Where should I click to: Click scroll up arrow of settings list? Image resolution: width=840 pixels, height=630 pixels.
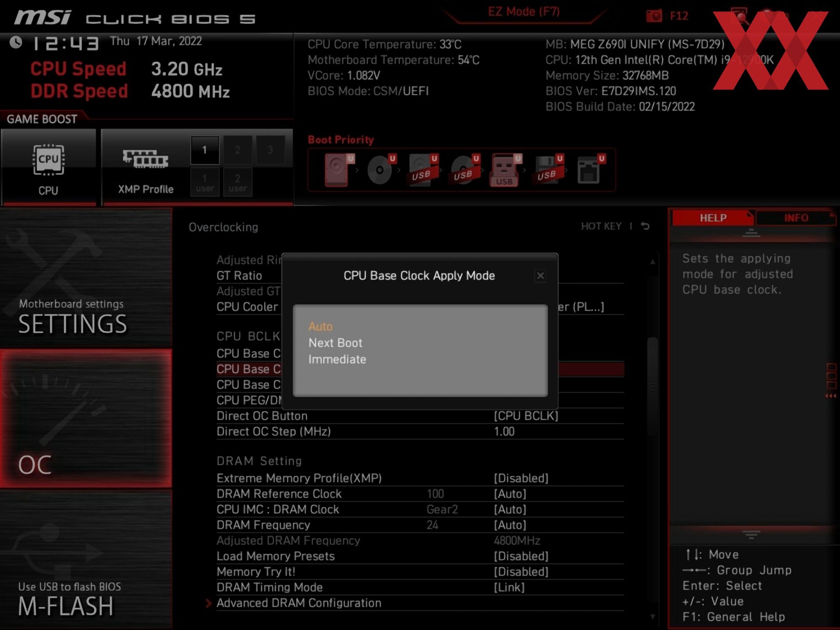point(652,262)
